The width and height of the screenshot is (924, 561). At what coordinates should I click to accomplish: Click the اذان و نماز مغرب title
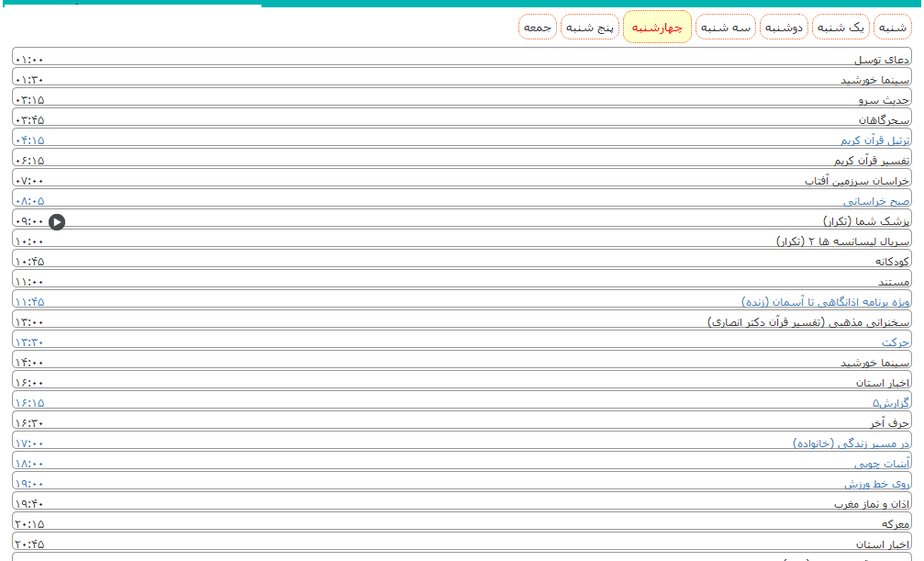click(x=872, y=504)
